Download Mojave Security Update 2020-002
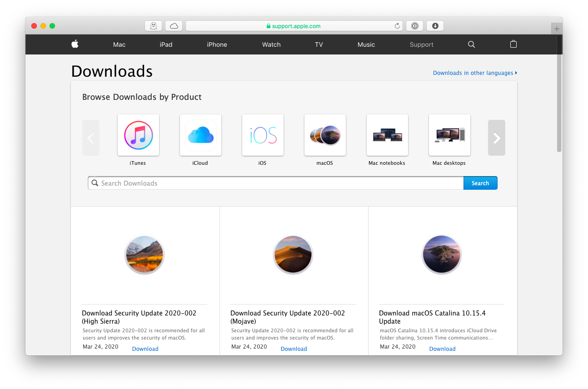This screenshot has width=588, height=389. pos(294,349)
